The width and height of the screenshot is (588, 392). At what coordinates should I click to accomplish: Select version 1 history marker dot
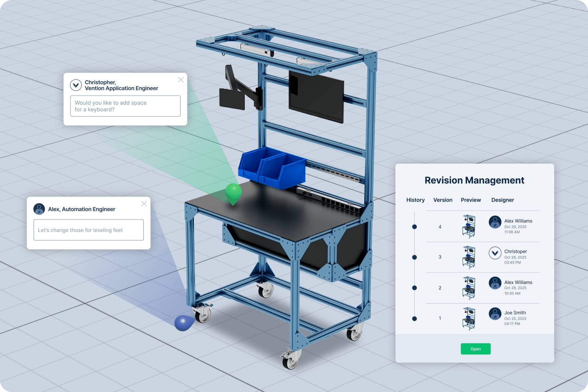(x=415, y=319)
